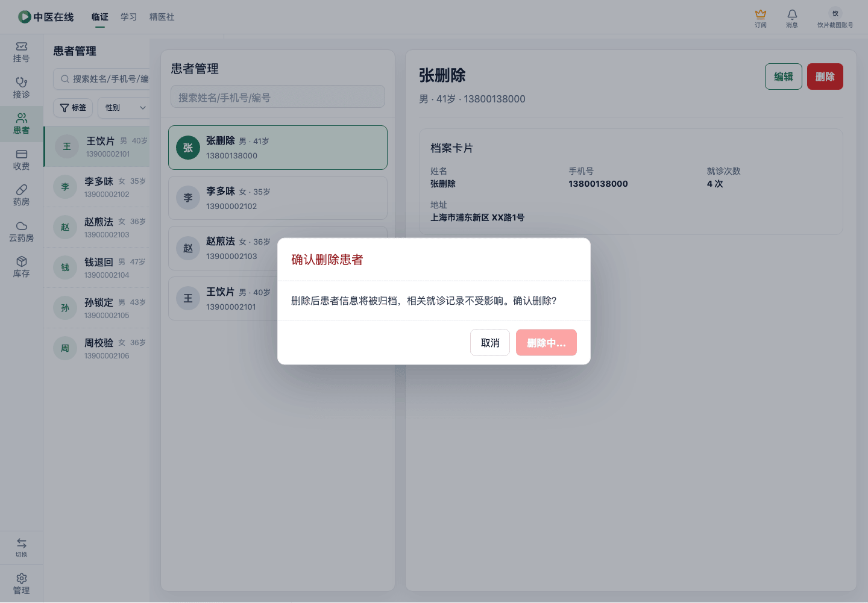Open the 库存 inventory sidebar icon
The height and width of the screenshot is (603, 868).
(21, 267)
